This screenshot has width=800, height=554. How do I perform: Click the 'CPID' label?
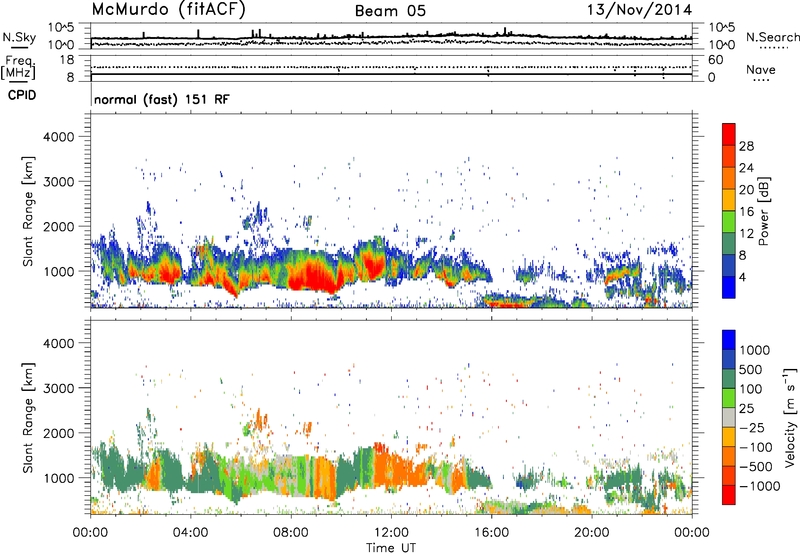[x=22, y=95]
